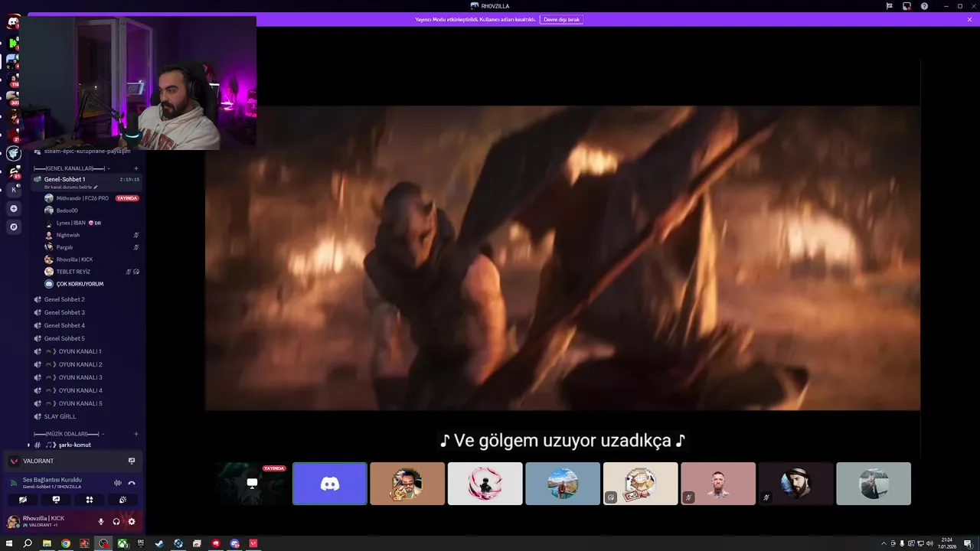This screenshot has width=980, height=551.
Task: Open Epic Games Launcher from taskbar
Action: [x=141, y=544]
